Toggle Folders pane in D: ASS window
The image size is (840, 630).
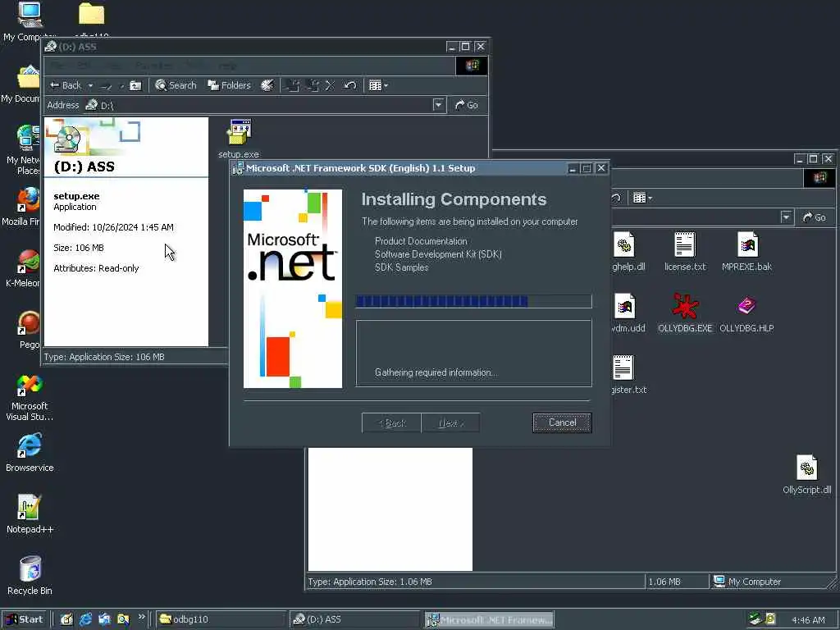(230, 85)
